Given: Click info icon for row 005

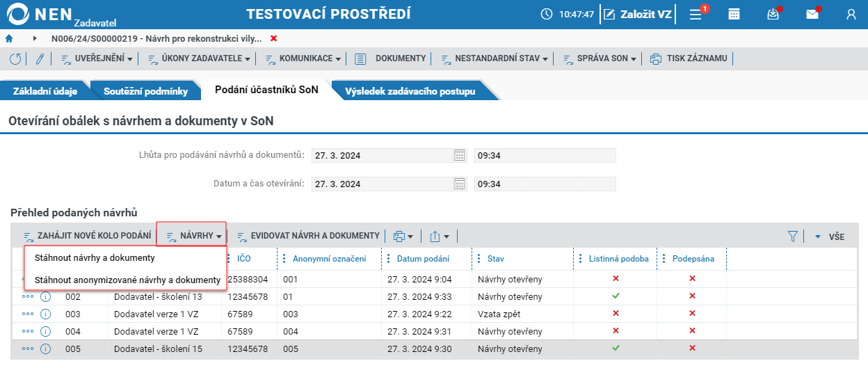Looking at the screenshot, I should (46, 349).
